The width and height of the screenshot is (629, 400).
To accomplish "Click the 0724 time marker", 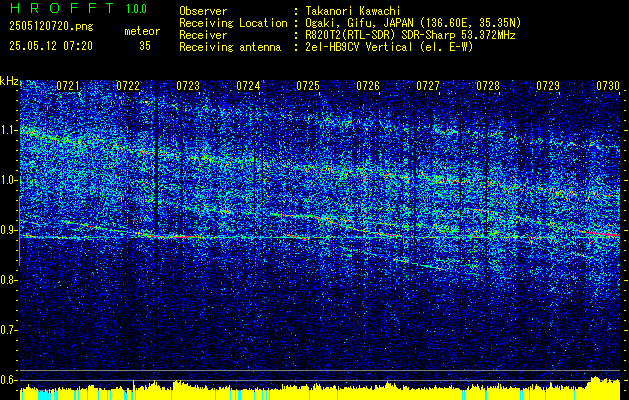I will (248, 86).
